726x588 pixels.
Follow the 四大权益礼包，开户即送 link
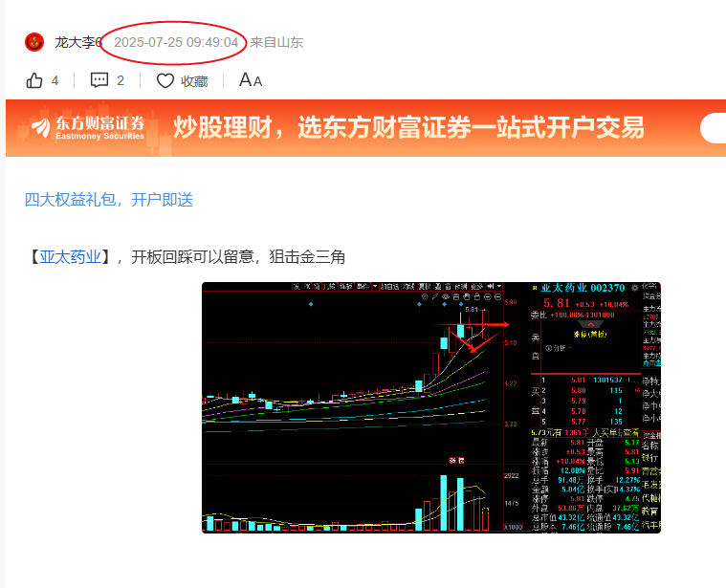point(109,200)
